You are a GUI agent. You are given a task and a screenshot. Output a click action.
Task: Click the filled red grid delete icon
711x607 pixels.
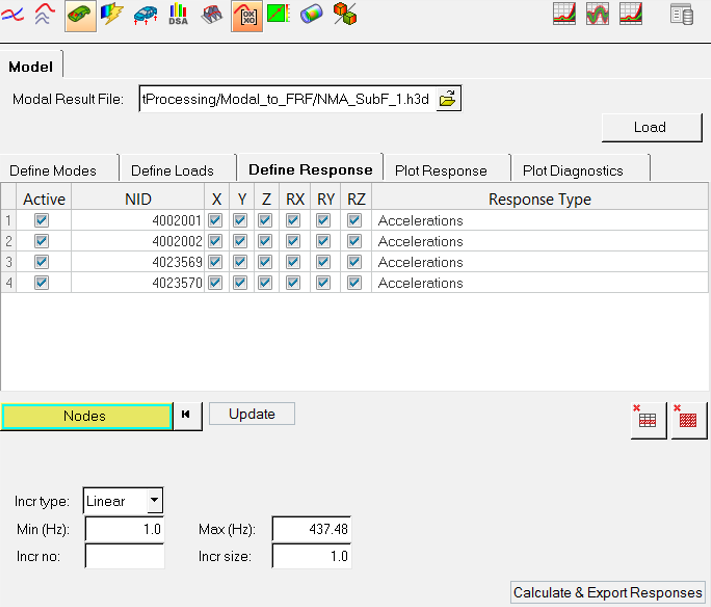688,419
